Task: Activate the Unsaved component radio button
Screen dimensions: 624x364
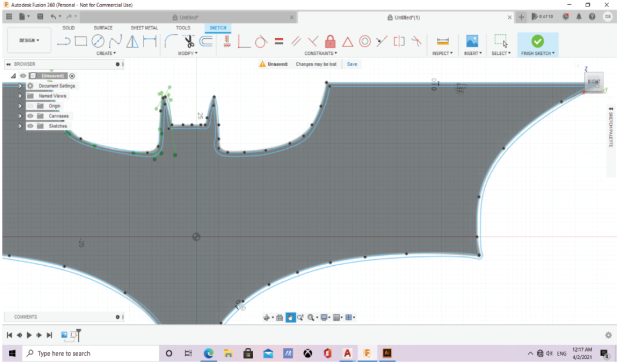Action: click(72, 76)
